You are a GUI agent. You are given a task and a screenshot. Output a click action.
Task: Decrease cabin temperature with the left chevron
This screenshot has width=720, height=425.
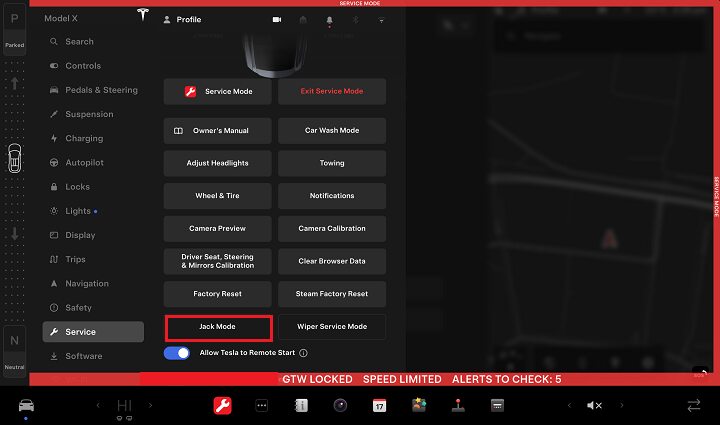(98, 405)
